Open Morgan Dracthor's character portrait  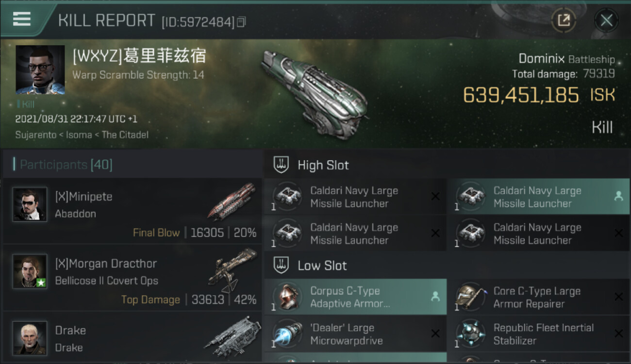pyautogui.click(x=30, y=271)
